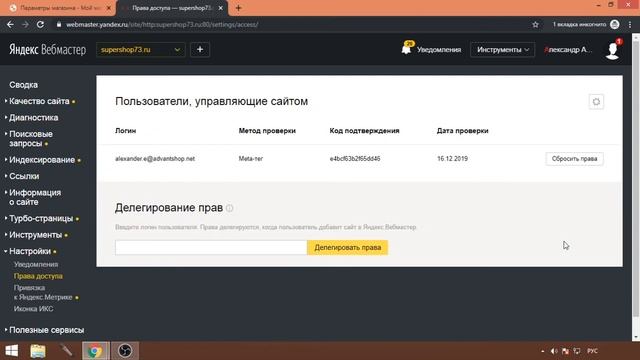
Task: Show hidden tray icons arrow
Action: point(542,351)
